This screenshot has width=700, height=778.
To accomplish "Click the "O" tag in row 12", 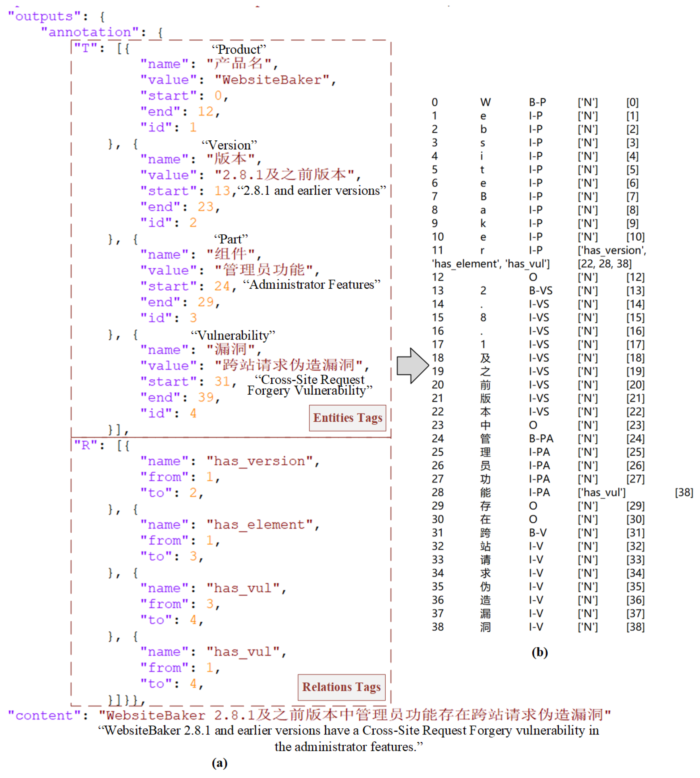I will (x=533, y=277).
